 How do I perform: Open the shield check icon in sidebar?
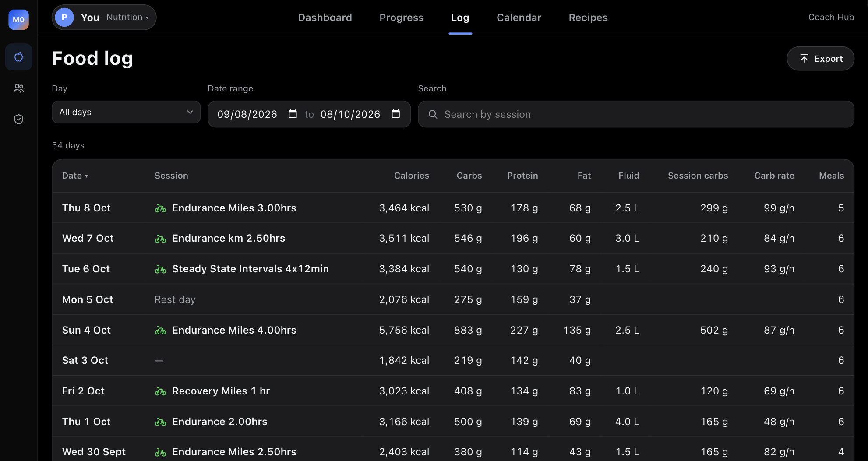tap(18, 119)
